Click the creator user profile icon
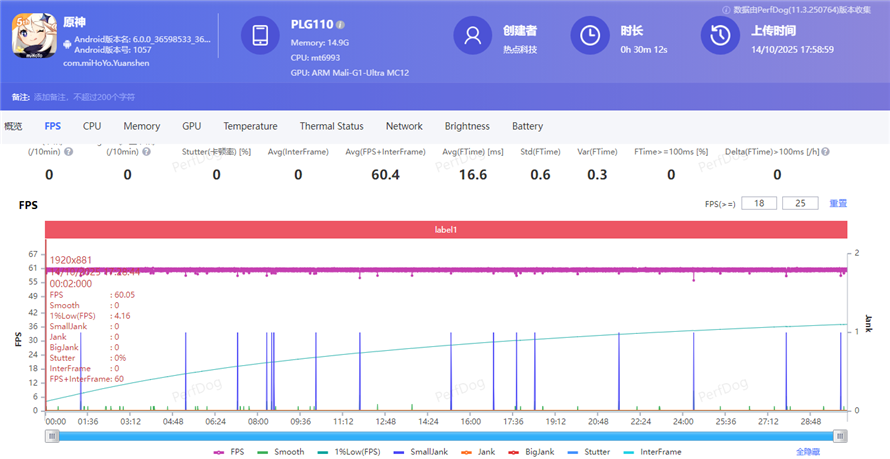Screen dimensions: 890x459 pos(473,36)
